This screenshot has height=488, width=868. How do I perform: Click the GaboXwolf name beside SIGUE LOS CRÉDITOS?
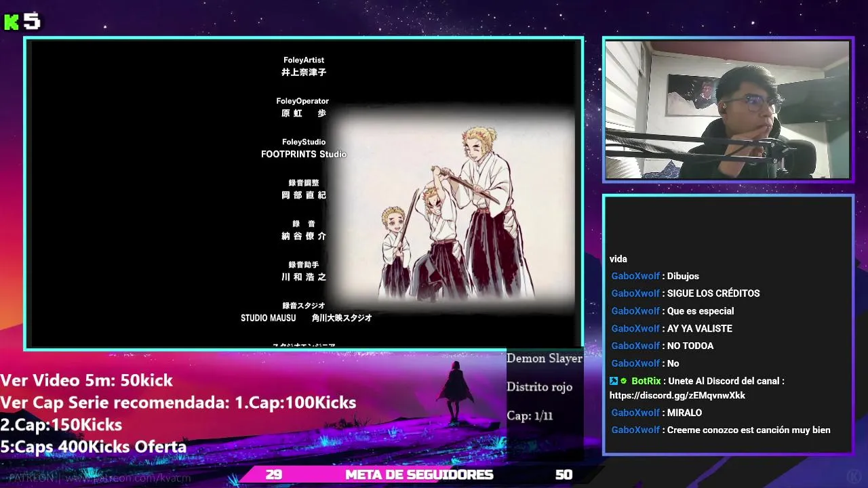coord(635,293)
